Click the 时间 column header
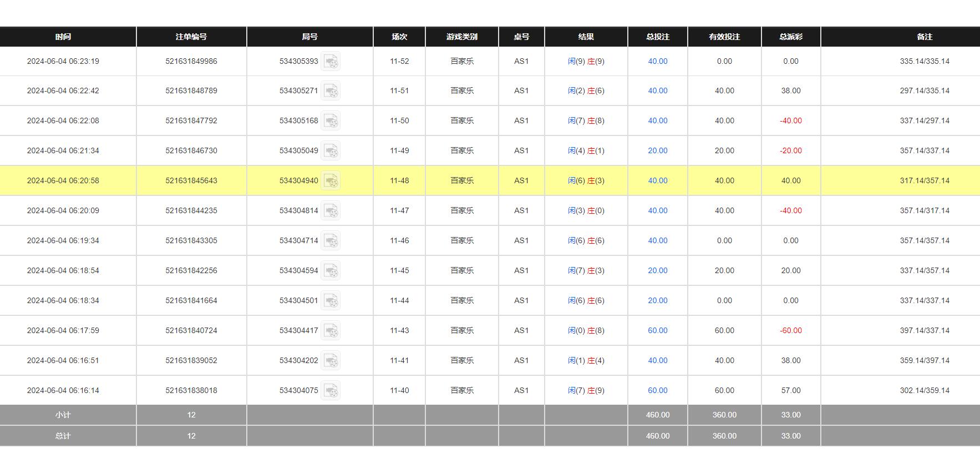 (63, 37)
